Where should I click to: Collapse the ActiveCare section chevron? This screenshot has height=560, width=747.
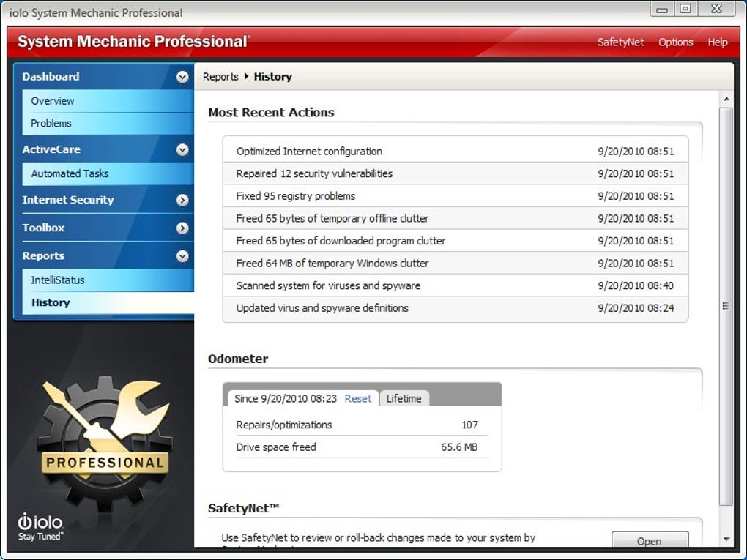click(x=182, y=149)
